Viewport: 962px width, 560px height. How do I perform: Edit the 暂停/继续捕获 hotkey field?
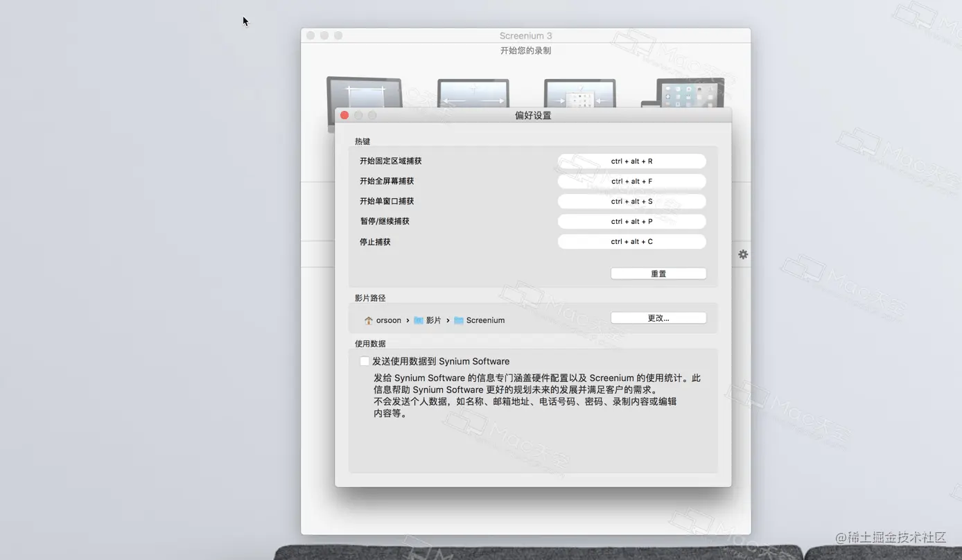pos(632,221)
